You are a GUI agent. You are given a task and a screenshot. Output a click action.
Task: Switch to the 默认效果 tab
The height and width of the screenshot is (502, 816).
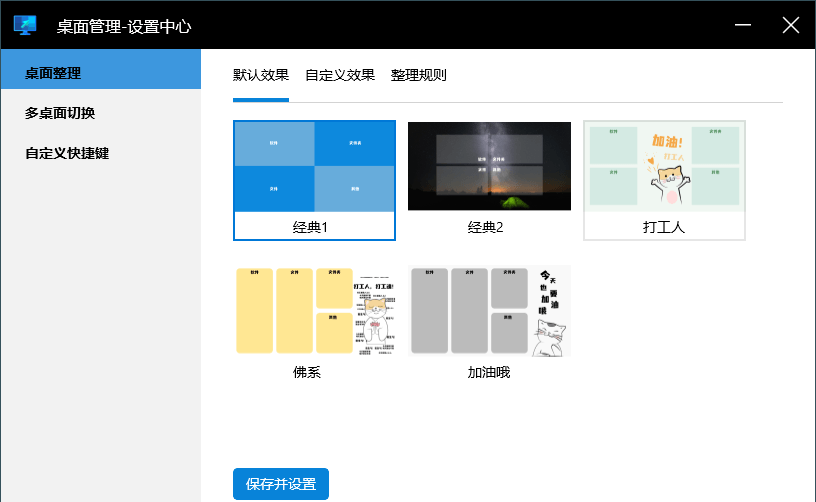pos(261,75)
